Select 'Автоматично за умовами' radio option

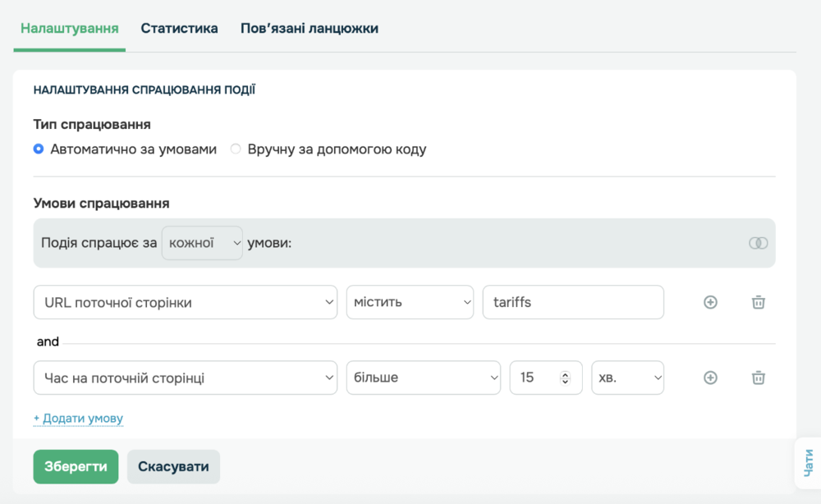[39, 149]
